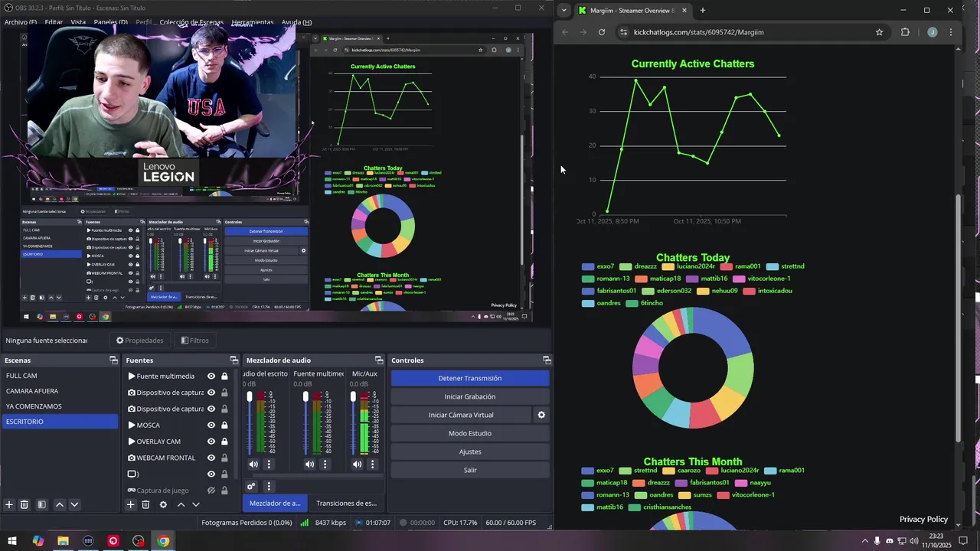Open Chrome three-dot menu

(x=951, y=32)
